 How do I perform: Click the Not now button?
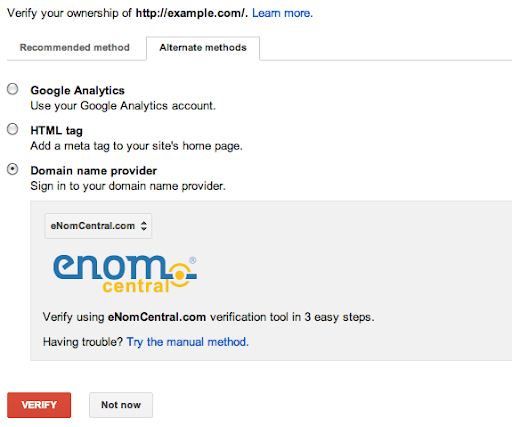click(121, 405)
